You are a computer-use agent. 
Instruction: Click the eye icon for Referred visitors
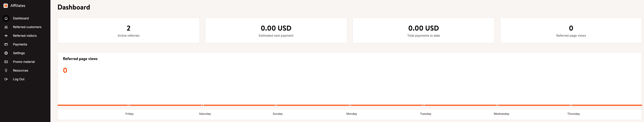tap(6, 36)
